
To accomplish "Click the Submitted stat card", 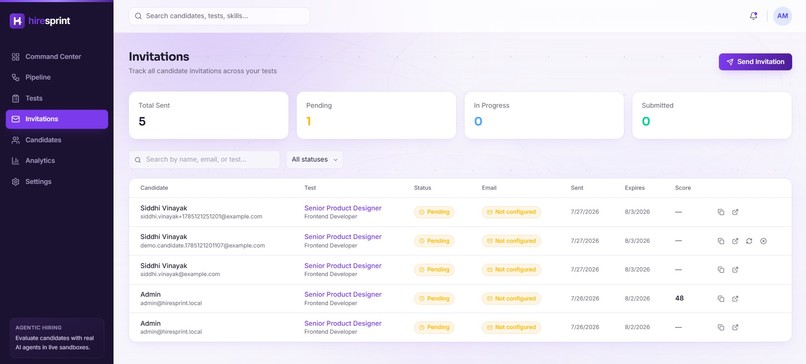I will (x=712, y=115).
